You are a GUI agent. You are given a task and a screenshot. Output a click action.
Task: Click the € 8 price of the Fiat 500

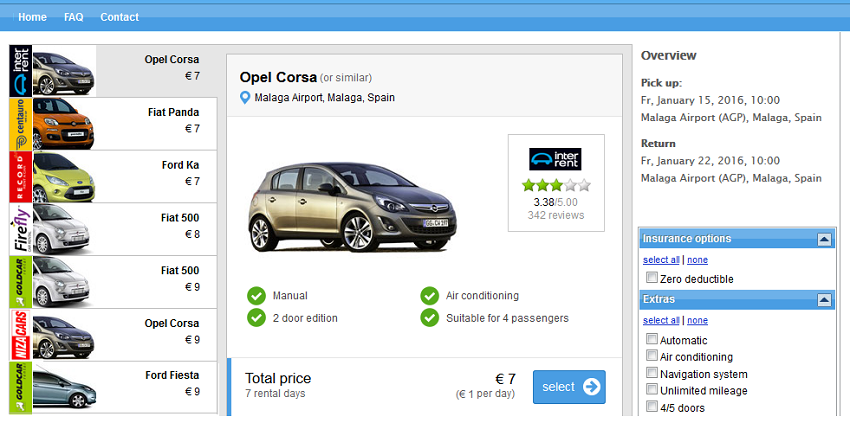(x=192, y=234)
